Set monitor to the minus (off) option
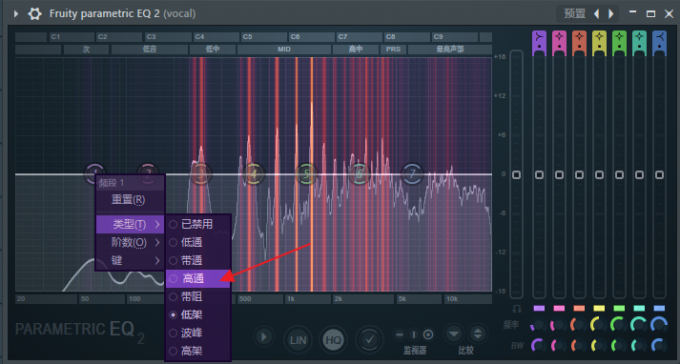Viewport: 680px width, 364px height. 399,334
